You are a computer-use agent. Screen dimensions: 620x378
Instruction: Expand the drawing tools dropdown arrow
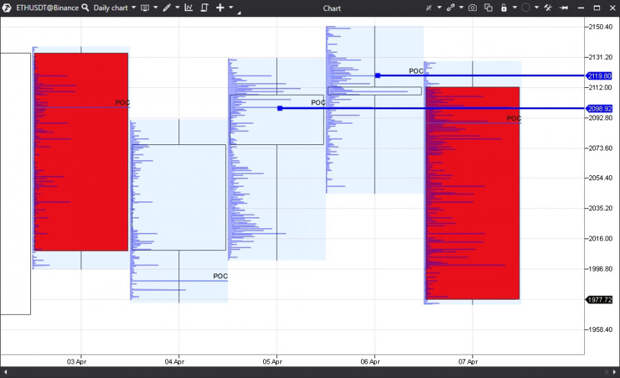tap(177, 8)
